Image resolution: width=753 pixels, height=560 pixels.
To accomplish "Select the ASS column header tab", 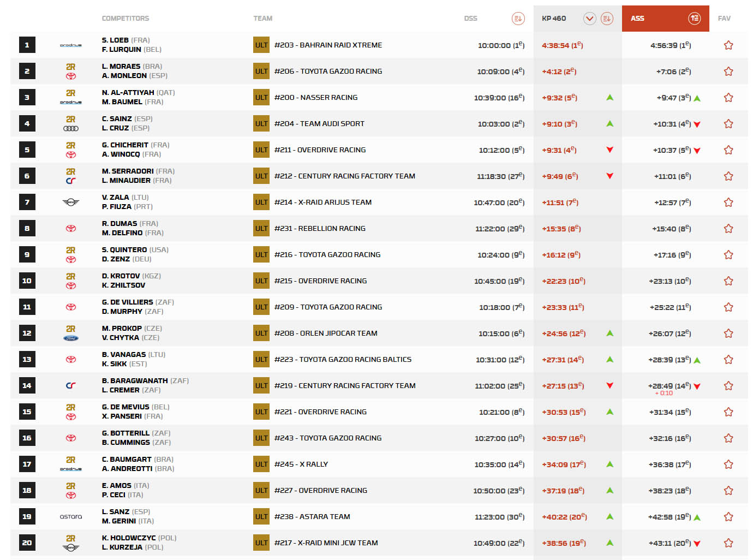I will coord(637,19).
